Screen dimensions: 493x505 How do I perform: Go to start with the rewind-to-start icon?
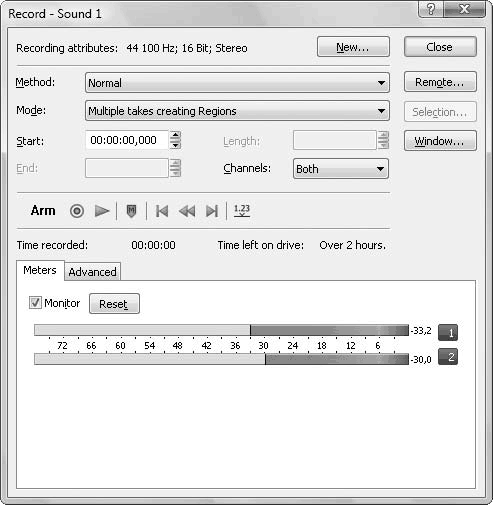point(162,211)
